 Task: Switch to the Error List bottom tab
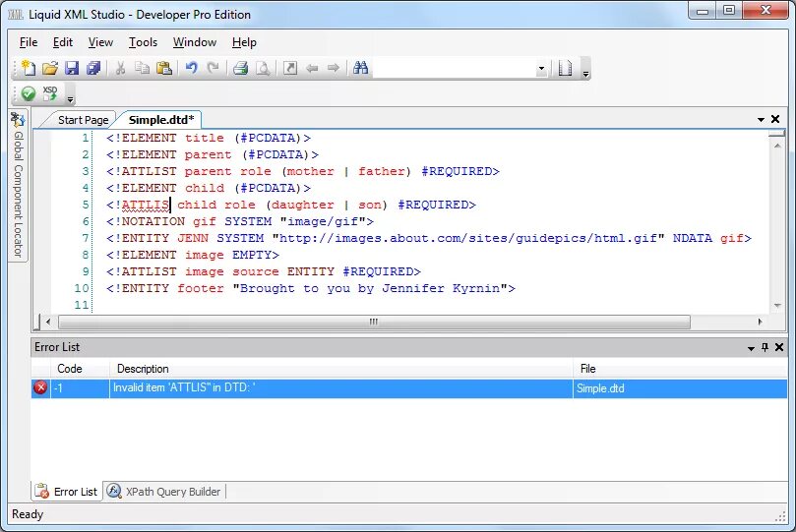click(67, 492)
